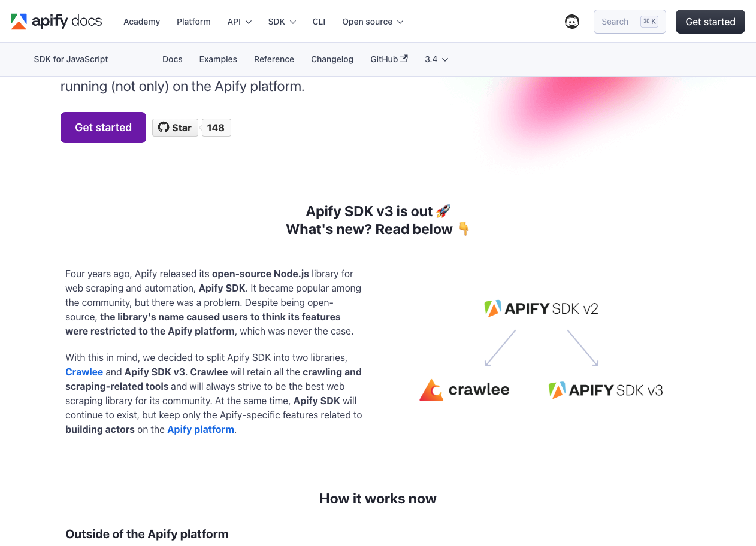Click the Crawlee logo in the diagram
This screenshot has height=546, width=756.
464,390
